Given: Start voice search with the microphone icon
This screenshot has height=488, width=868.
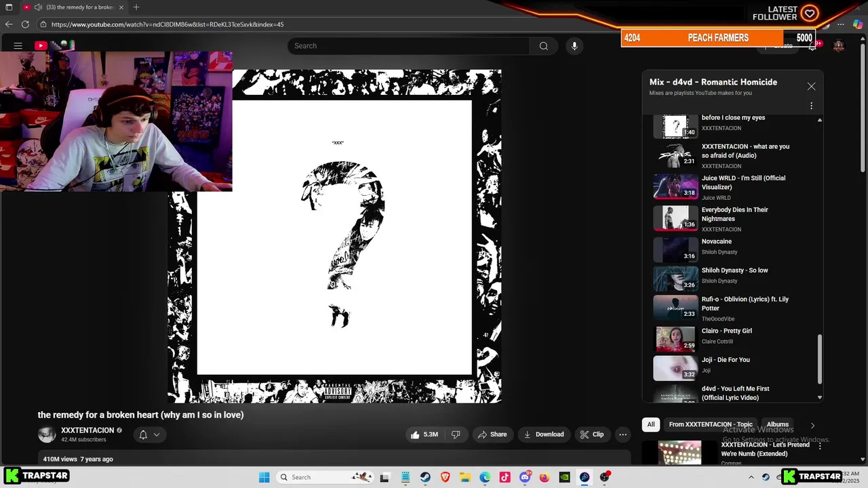Looking at the screenshot, I should (x=574, y=46).
